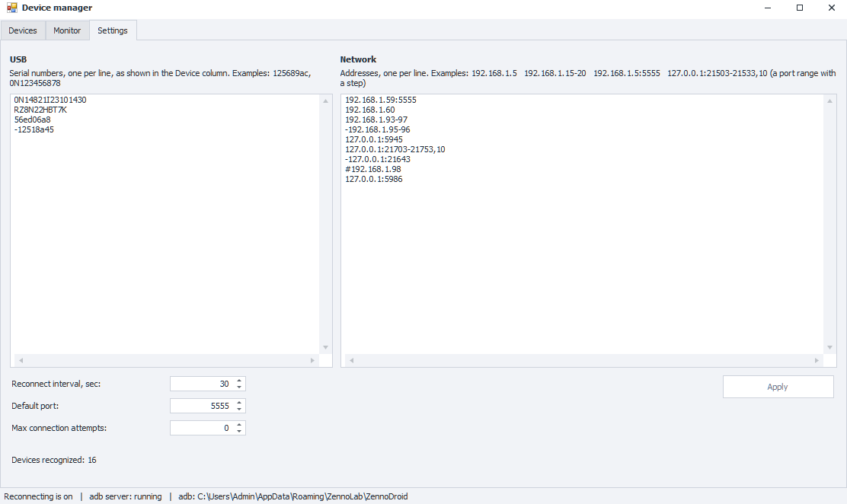Click the 'Devices recognized: 16' text
847x504 pixels.
54,461
